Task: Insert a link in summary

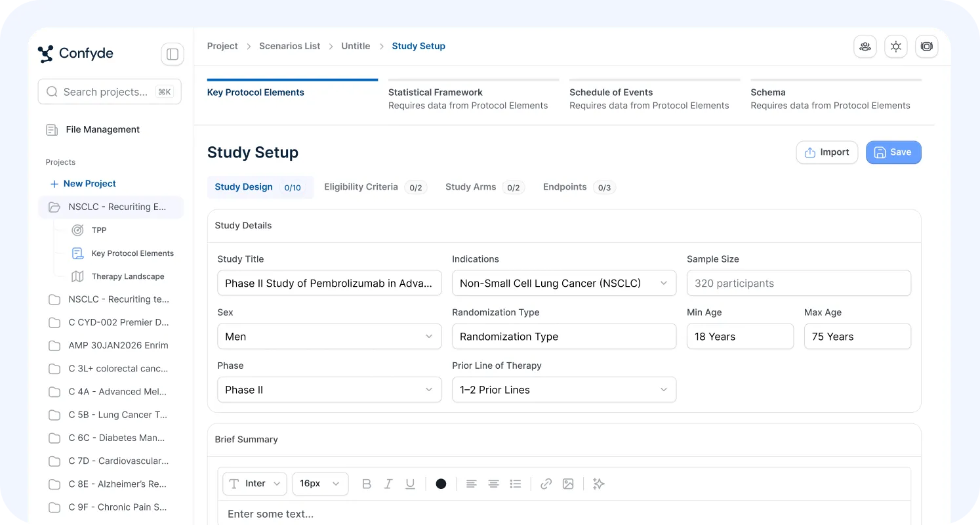Action: pos(546,484)
